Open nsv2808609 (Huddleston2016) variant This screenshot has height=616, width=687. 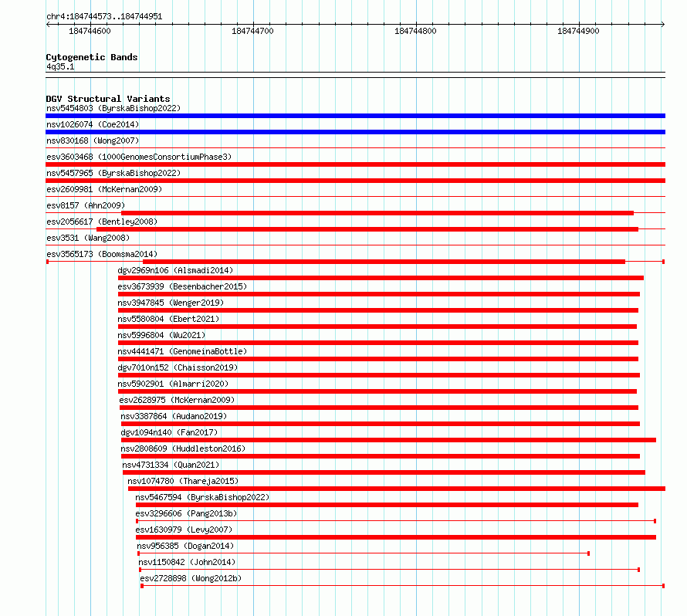[183, 448]
